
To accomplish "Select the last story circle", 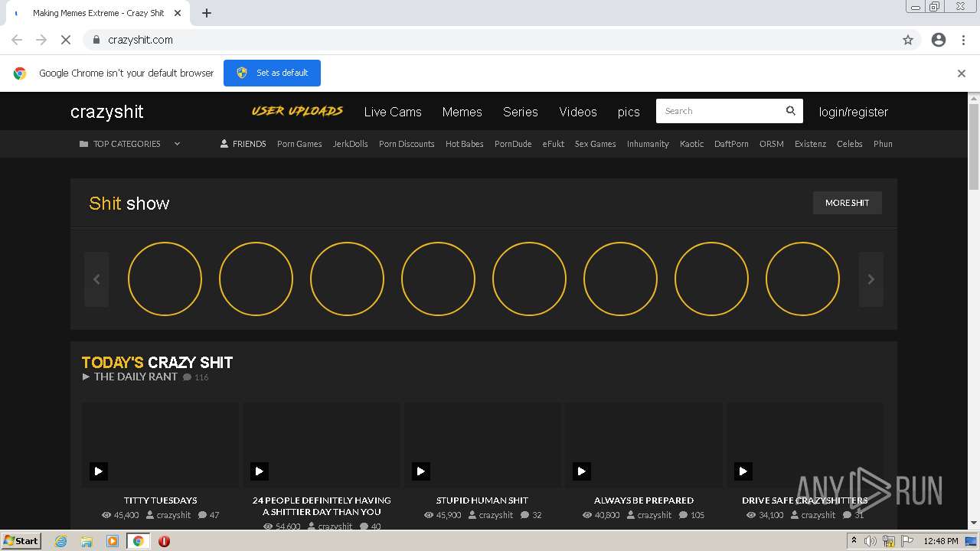I will click(x=802, y=279).
